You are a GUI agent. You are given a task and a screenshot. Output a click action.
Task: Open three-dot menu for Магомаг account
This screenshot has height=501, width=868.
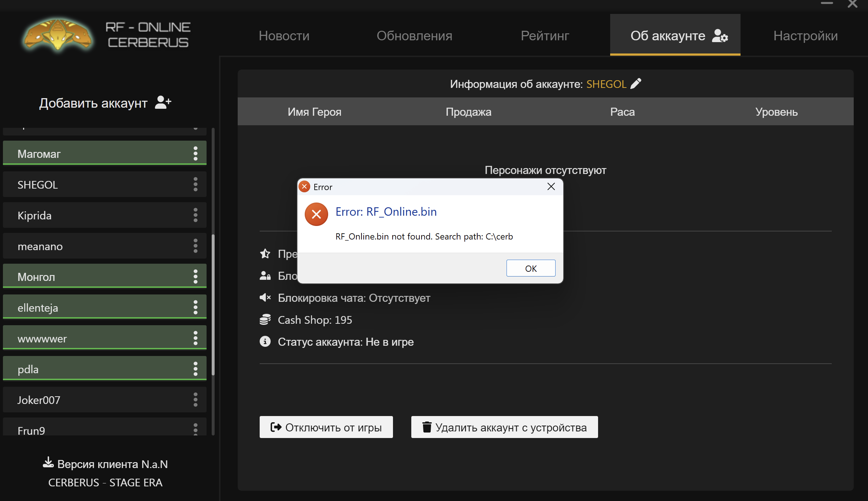point(196,153)
